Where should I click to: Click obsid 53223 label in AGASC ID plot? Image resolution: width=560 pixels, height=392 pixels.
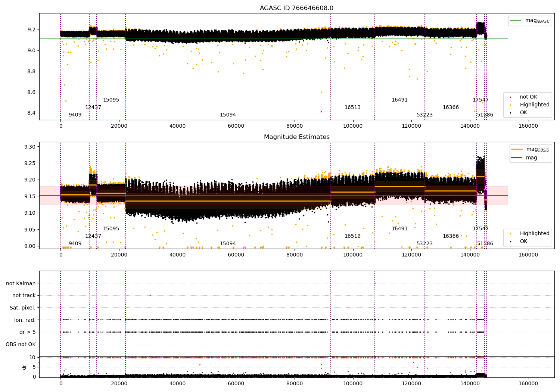click(x=424, y=115)
